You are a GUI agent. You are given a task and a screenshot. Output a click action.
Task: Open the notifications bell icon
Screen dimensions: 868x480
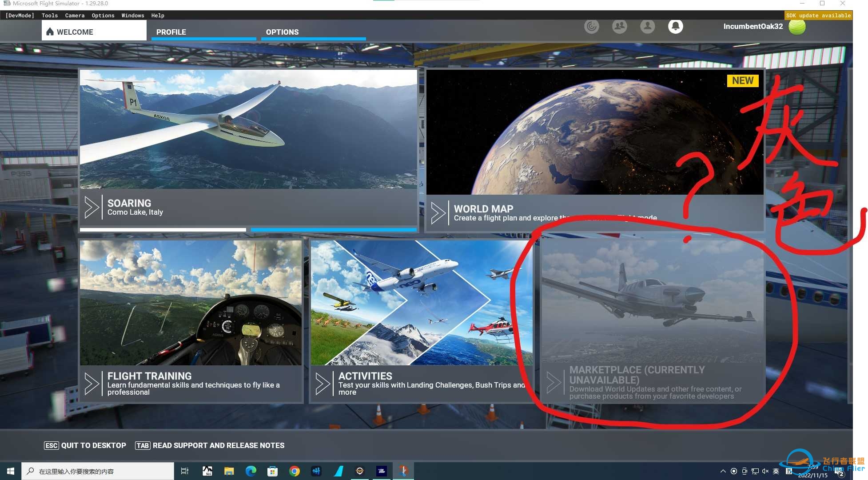click(675, 27)
